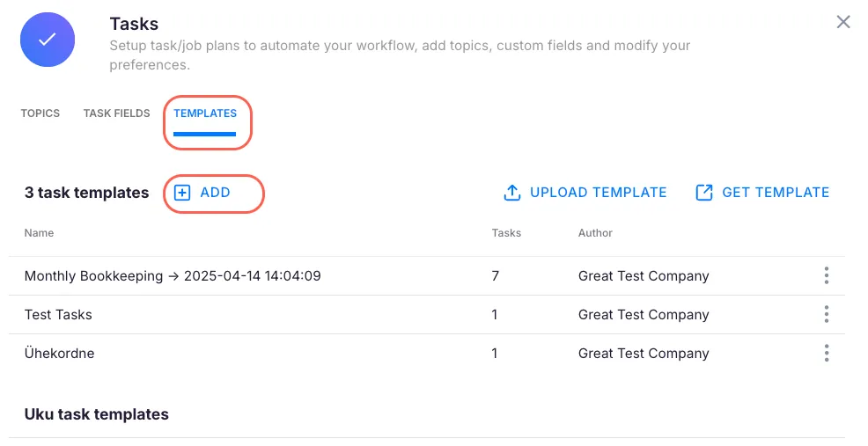
Task: Select the Templates tab
Action: coord(205,113)
